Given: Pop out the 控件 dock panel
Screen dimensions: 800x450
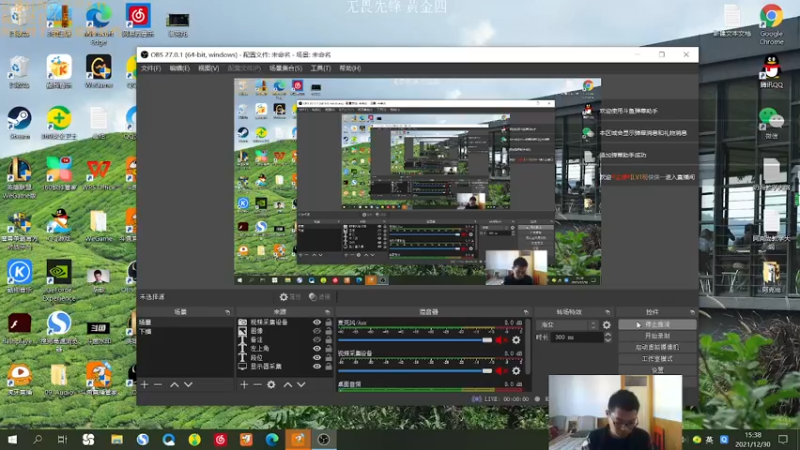Looking at the screenshot, I should click(x=692, y=312).
